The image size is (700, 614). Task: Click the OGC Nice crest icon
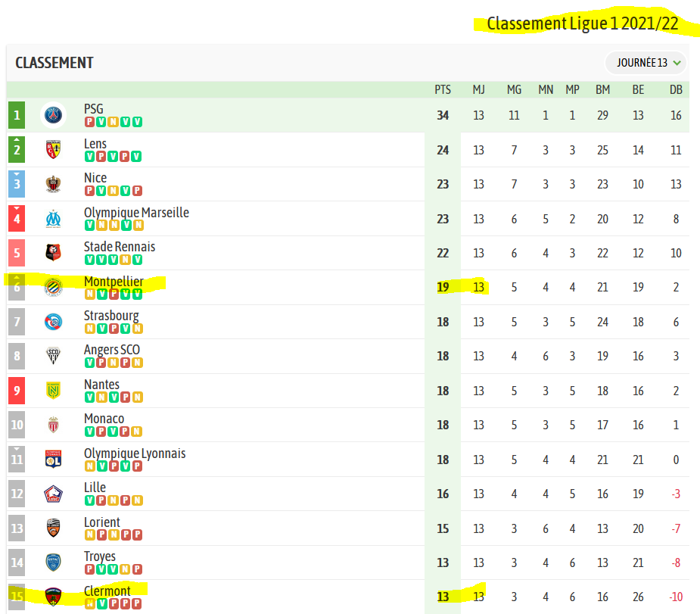point(53,184)
